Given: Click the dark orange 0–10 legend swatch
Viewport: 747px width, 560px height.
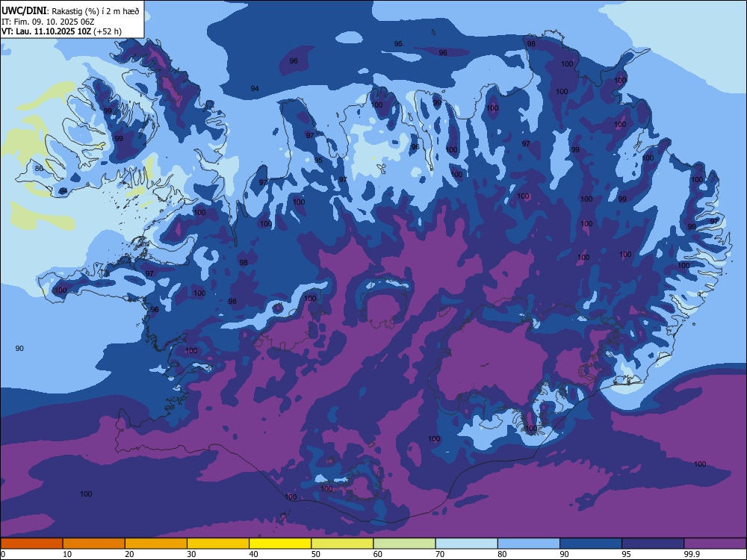Looking at the screenshot, I should 31,544.
